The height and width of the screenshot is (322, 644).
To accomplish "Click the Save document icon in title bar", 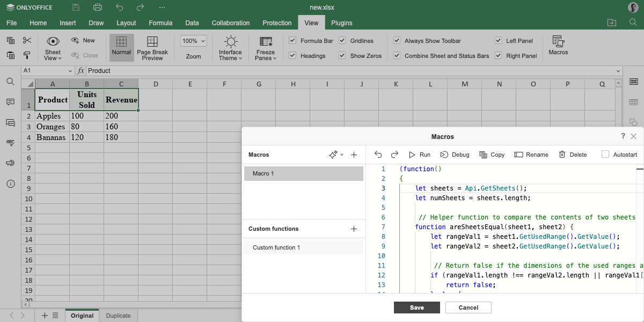I will point(76,8).
